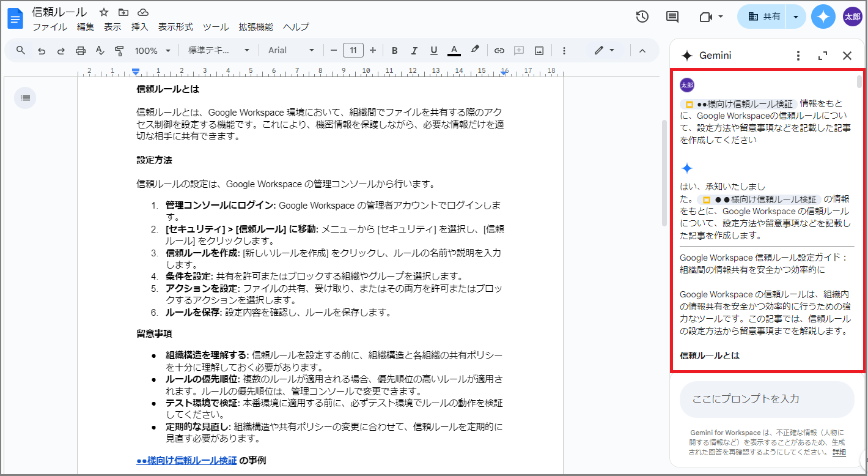868x476 pixels.
Task: Open editing mode pencil dropdown
Action: [604, 50]
